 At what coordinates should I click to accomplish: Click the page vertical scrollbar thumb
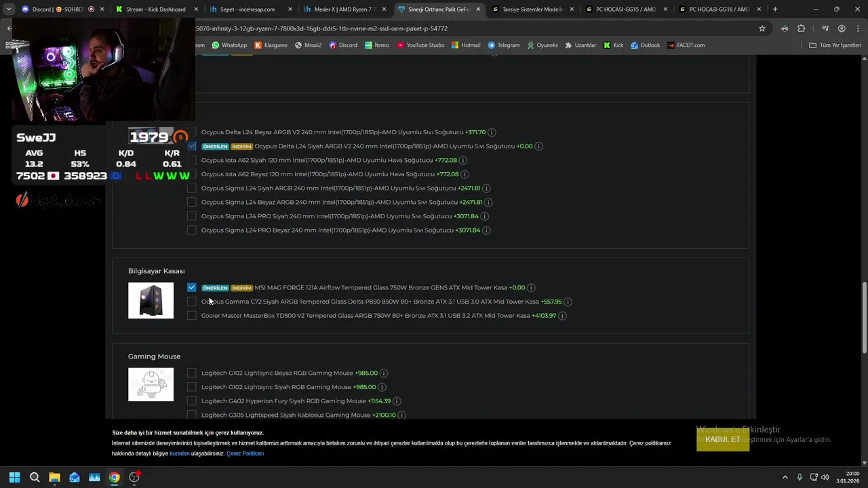864,317
